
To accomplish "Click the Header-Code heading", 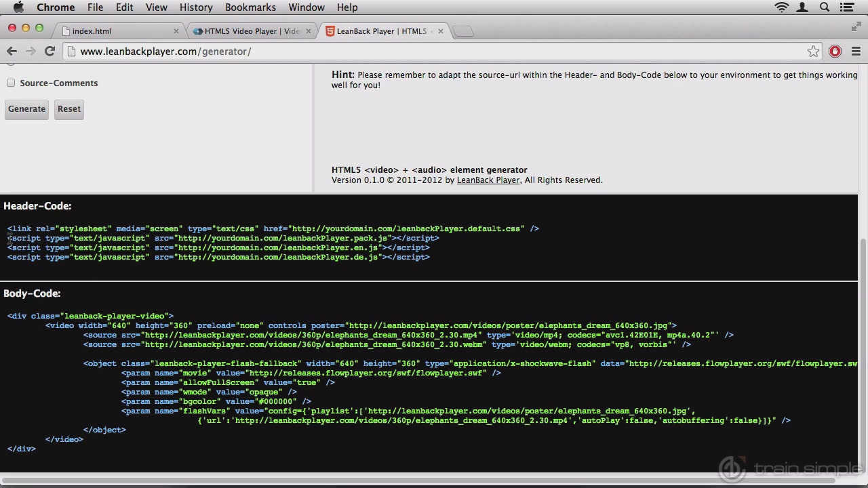I will (37, 206).
